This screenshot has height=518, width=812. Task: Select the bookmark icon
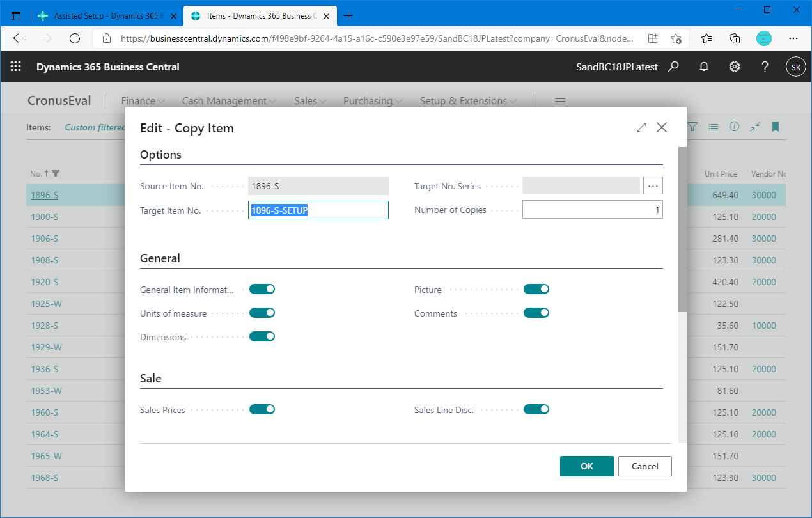pyautogui.click(x=776, y=127)
